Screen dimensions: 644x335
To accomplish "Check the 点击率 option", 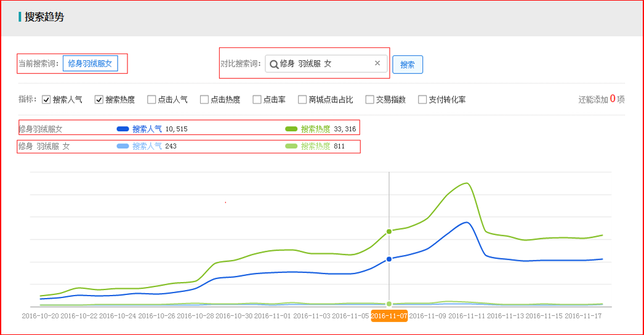I will point(257,100).
